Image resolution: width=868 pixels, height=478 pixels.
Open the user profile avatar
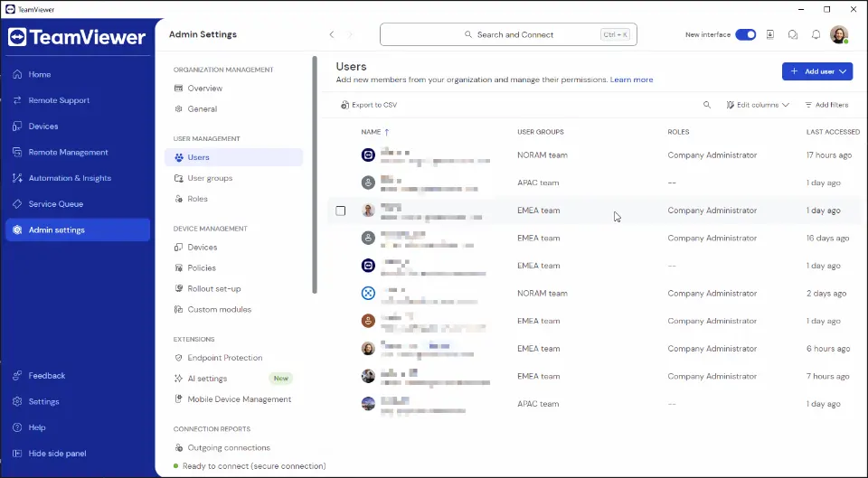point(839,34)
